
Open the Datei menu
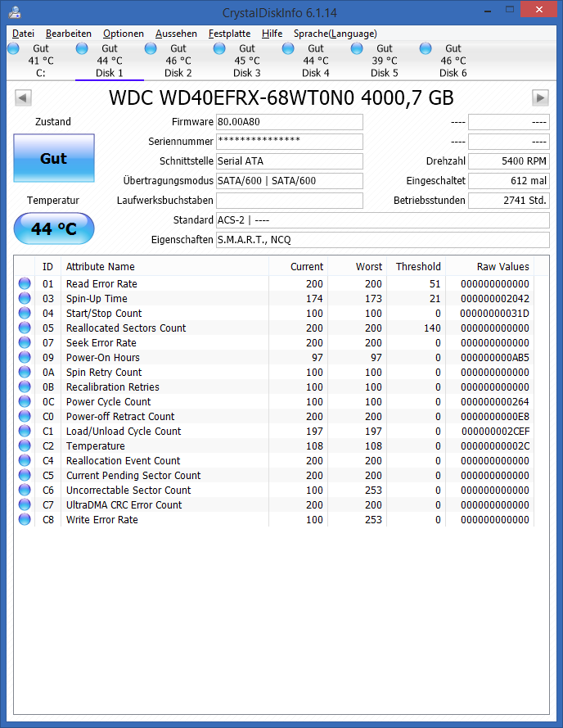23,34
